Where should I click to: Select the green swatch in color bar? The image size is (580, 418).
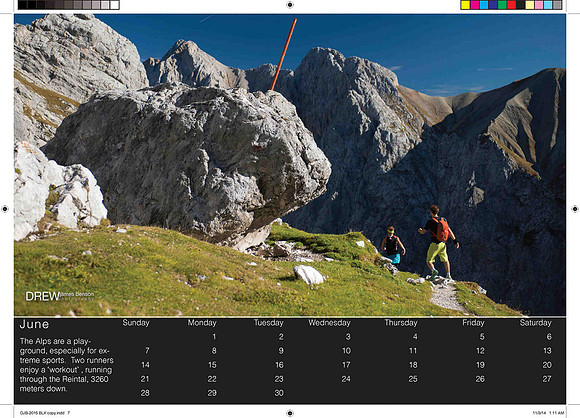point(502,5)
